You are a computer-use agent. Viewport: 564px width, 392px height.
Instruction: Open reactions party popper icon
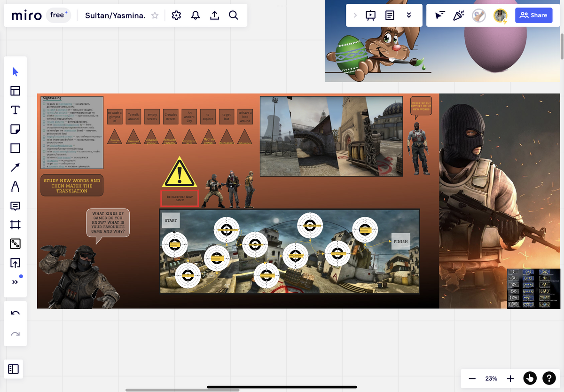click(x=458, y=16)
